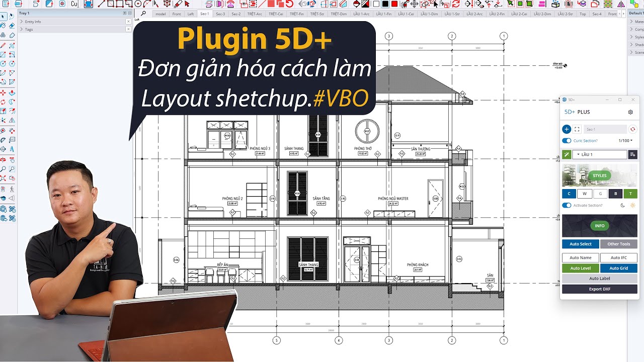Select the arrow Select tool in left toolbar
This screenshot has height=362, width=644.
pyautogui.click(x=3, y=16)
